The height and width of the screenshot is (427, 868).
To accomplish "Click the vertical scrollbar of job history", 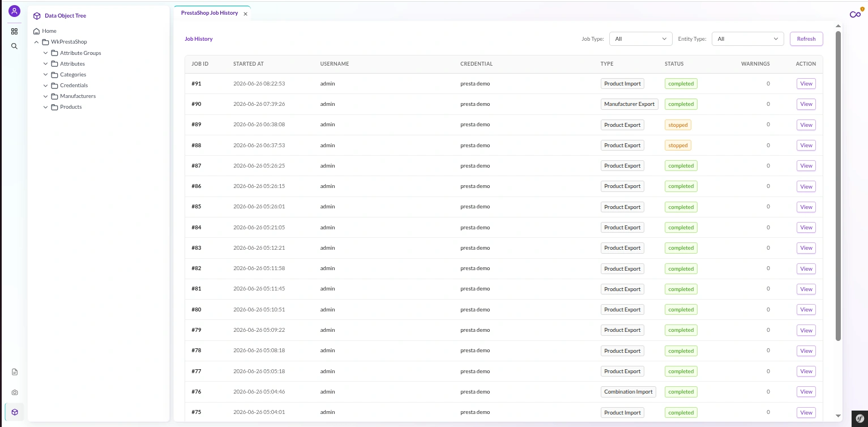I will tap(839, 186).
